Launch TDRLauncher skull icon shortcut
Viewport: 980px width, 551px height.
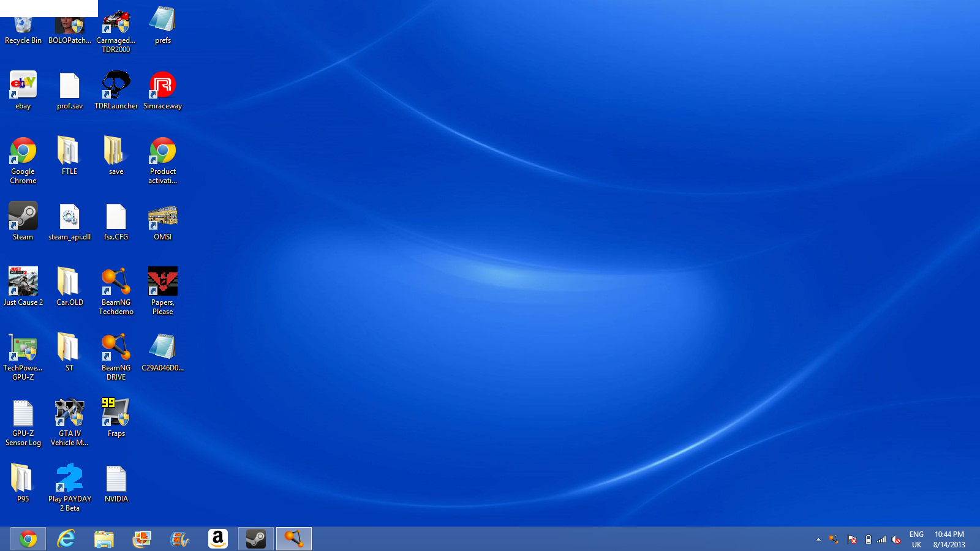click(x=116, y=90)
